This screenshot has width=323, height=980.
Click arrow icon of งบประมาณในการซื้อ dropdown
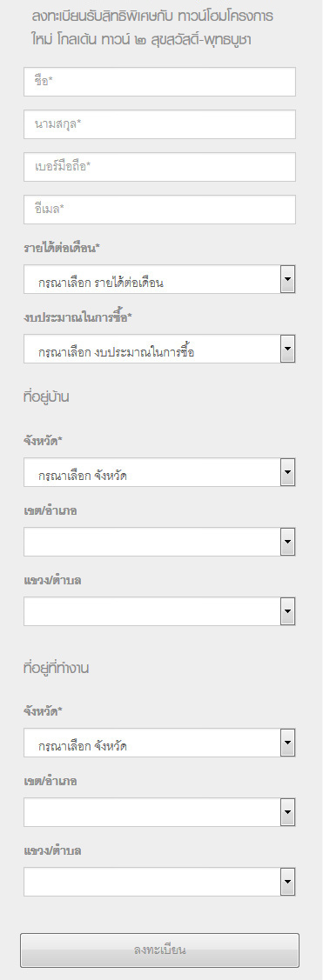click(x=287, y=349)
